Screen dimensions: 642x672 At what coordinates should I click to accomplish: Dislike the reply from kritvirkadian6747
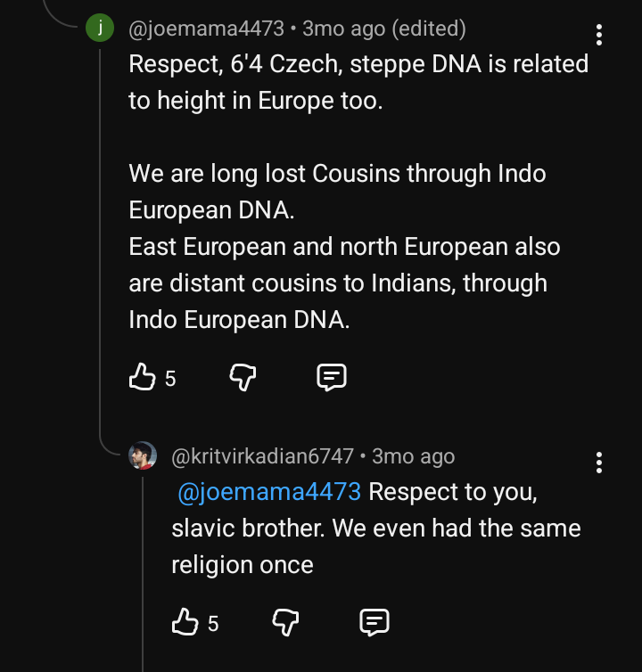pyautogui.click(x=285, y=621)
